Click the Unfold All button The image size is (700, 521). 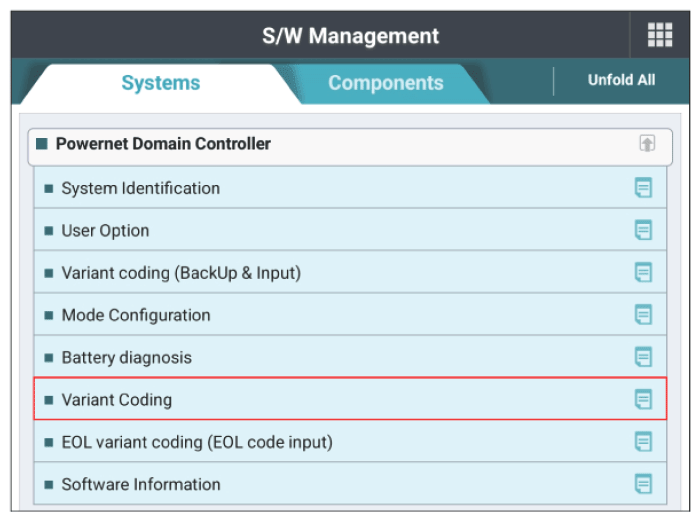click(x=621, y=80)
